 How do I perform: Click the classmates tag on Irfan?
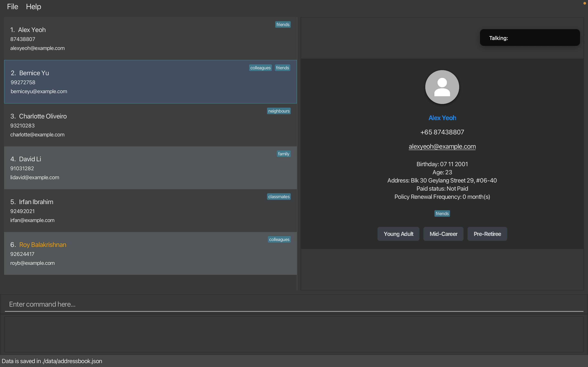[x=279, y=197]
